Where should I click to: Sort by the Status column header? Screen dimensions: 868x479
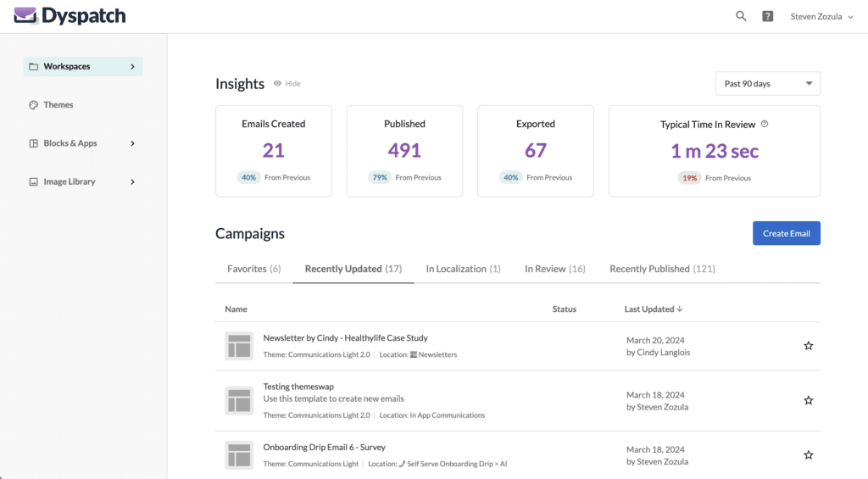[564, 309]
